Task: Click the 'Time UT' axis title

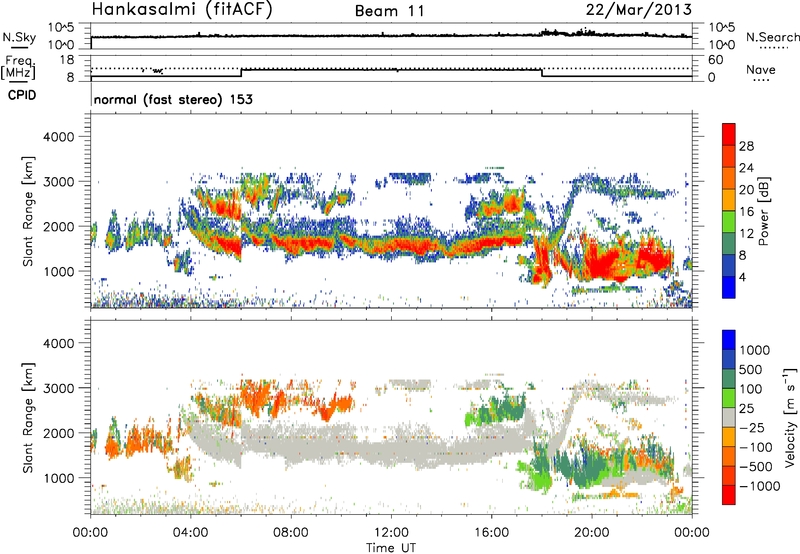Action: (391, 547)
